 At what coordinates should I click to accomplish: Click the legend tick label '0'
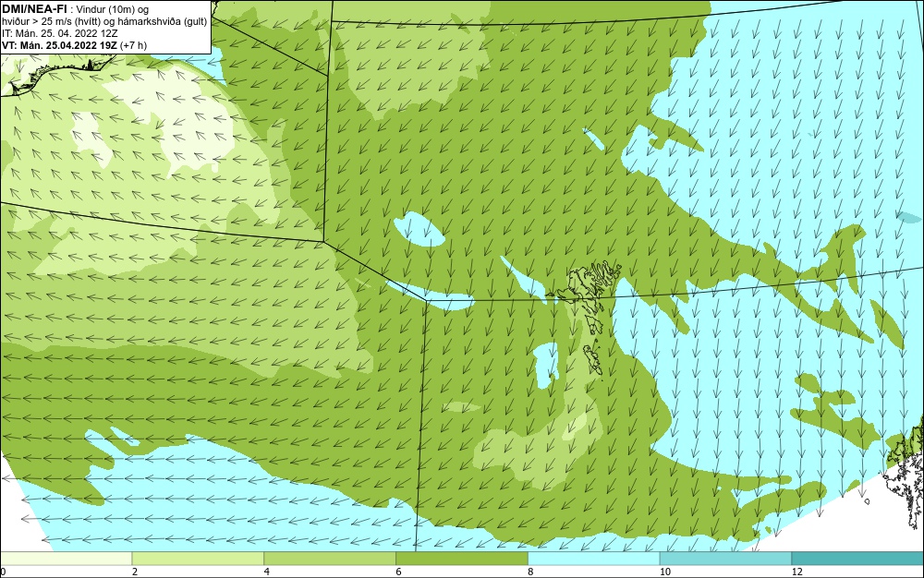tap(3, 572)
